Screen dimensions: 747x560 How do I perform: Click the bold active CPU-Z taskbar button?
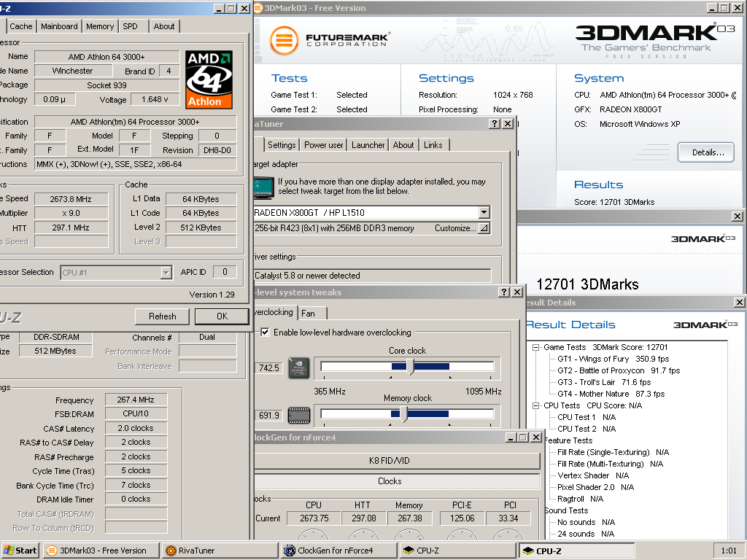[x=576, y=551]
